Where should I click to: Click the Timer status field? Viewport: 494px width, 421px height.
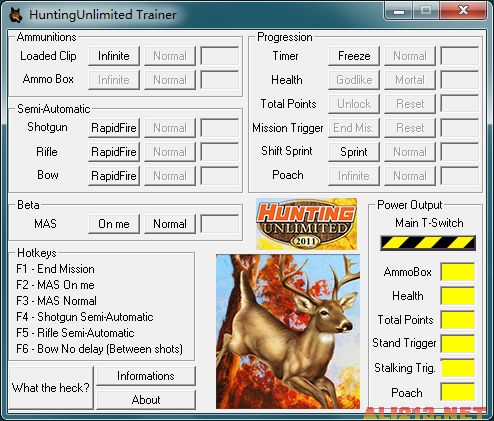tap(459, 56)
